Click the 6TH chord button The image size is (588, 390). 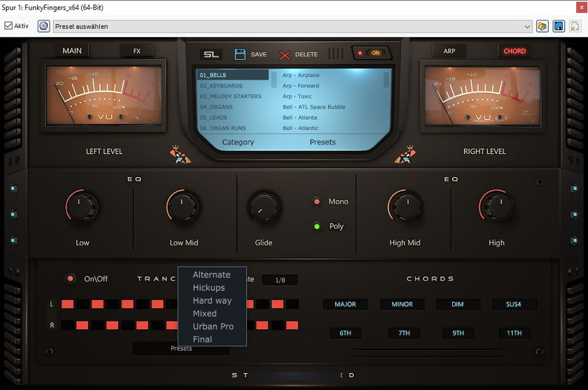click(346, 333)
